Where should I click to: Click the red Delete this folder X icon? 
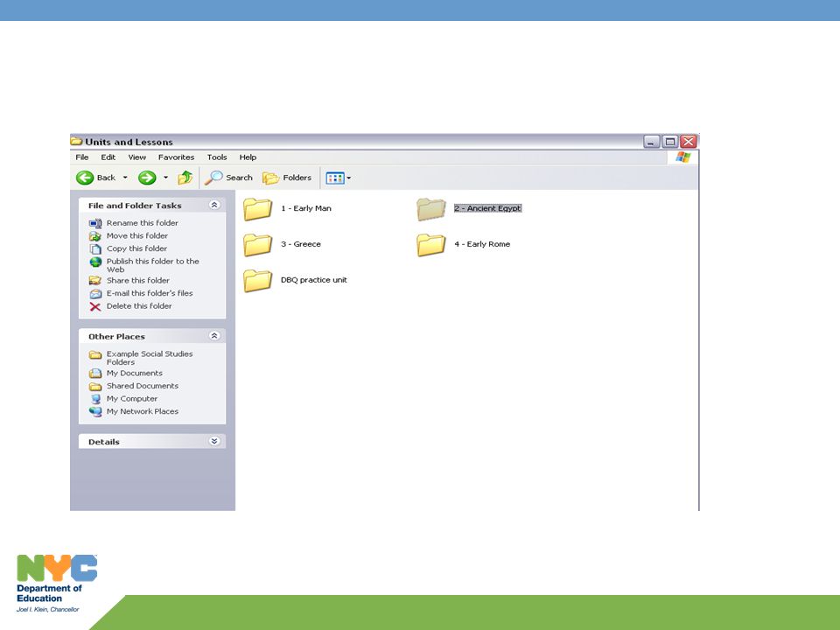(95, 306)
